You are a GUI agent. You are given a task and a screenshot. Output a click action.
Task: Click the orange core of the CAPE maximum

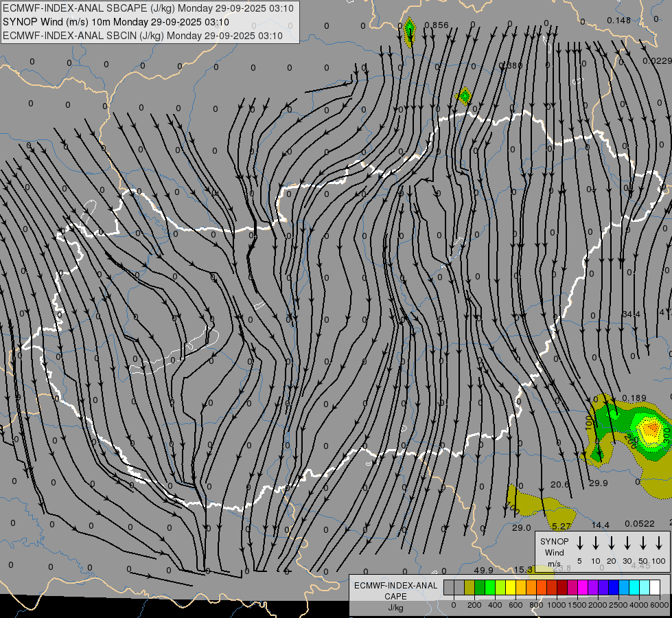pos(652,428)
